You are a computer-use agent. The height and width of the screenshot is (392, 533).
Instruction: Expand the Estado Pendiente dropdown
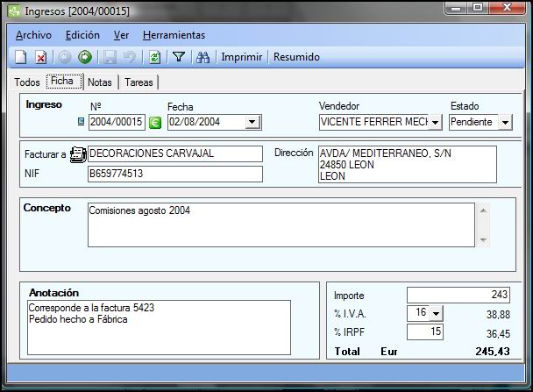pos(506,122)
